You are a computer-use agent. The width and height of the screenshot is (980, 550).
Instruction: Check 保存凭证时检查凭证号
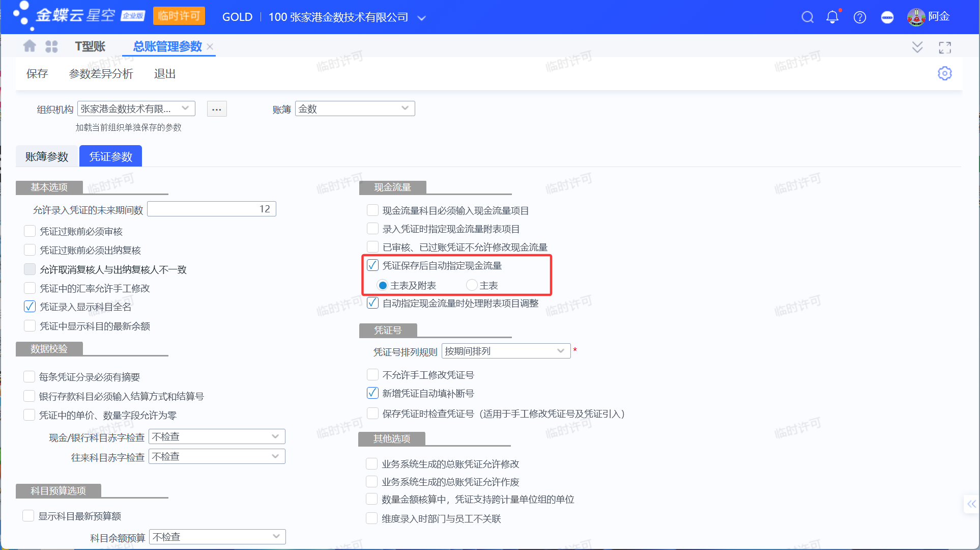tap(373, 414)
